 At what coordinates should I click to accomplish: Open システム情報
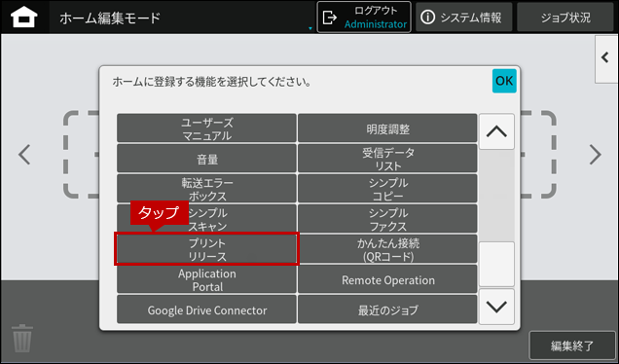click(463, 18)
